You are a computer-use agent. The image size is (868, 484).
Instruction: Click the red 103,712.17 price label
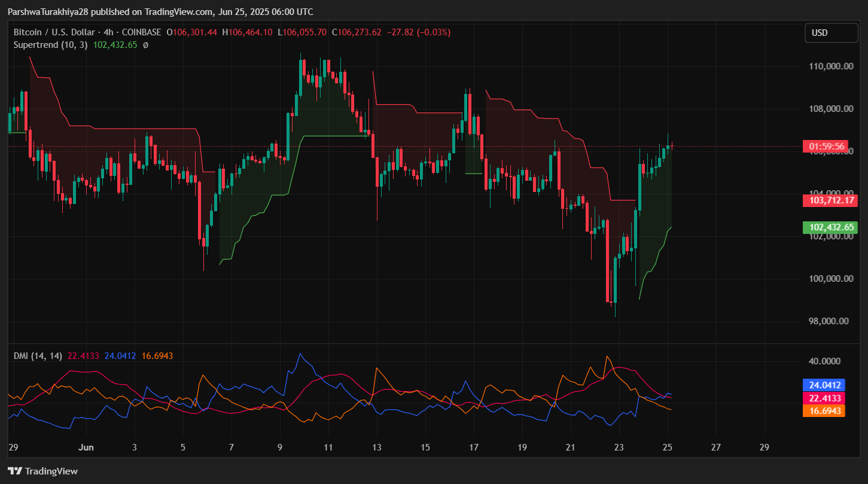tap(830, 200)
